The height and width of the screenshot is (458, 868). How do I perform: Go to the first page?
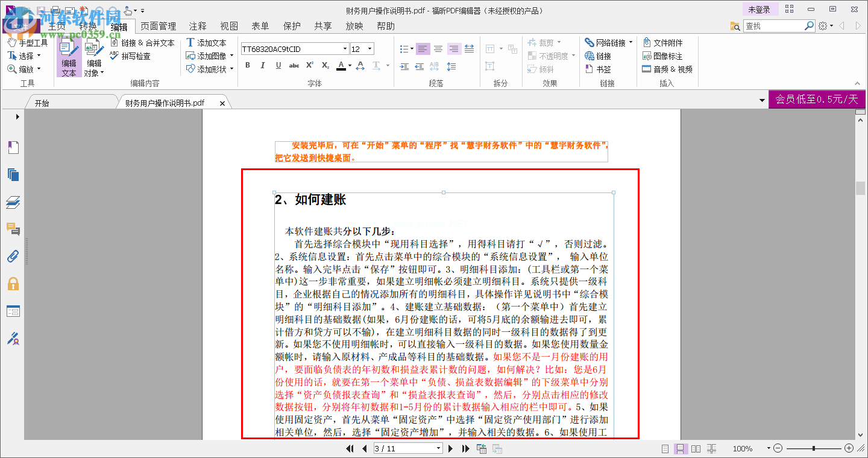(350, 448)
